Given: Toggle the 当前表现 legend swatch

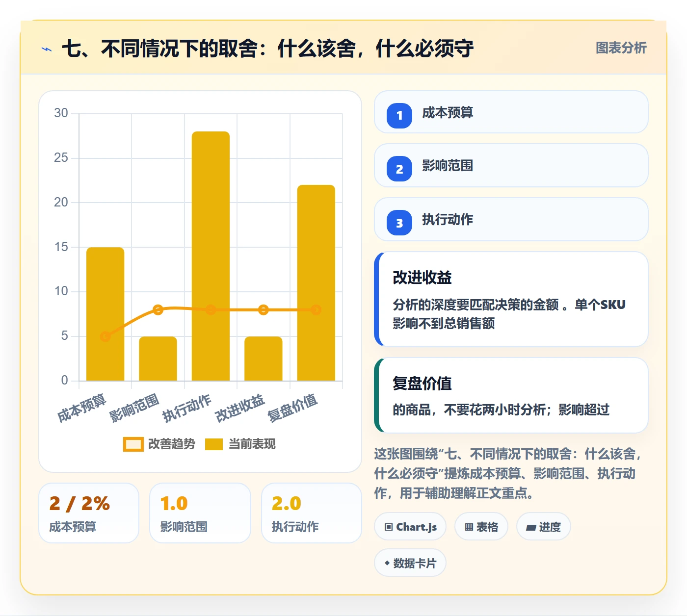Looking at the screenshot, I should (x=214, y=444).
